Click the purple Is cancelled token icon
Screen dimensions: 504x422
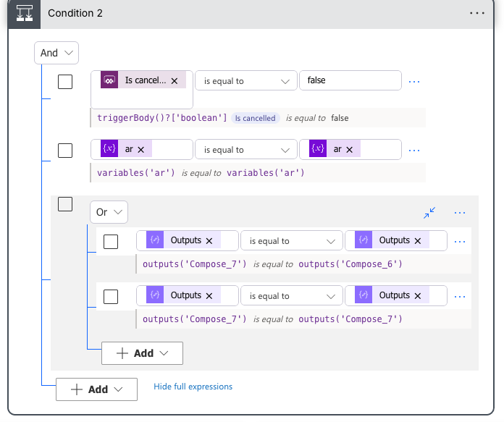(109, 80)
